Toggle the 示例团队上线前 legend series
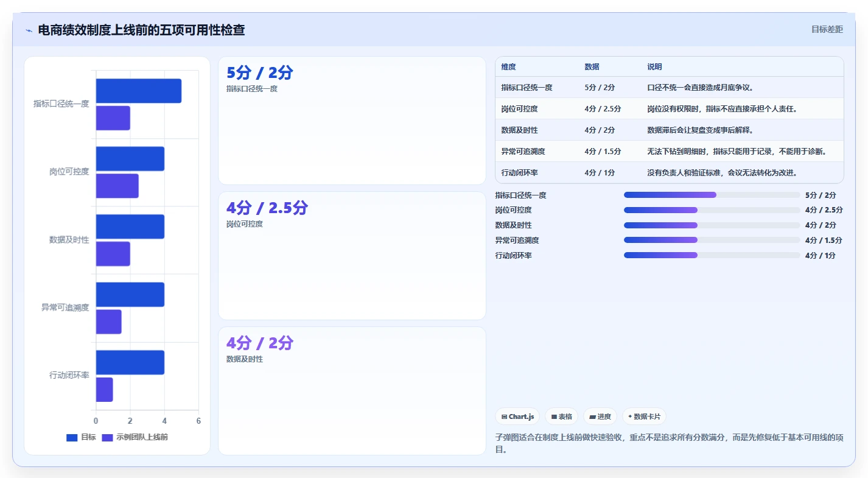This screenshot has width=868, height=478. 135,437
